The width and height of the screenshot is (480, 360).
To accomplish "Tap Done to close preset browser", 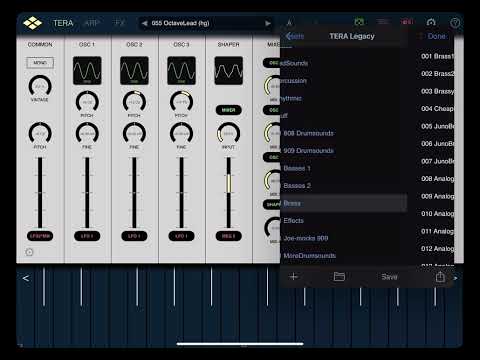I will 437,36.
